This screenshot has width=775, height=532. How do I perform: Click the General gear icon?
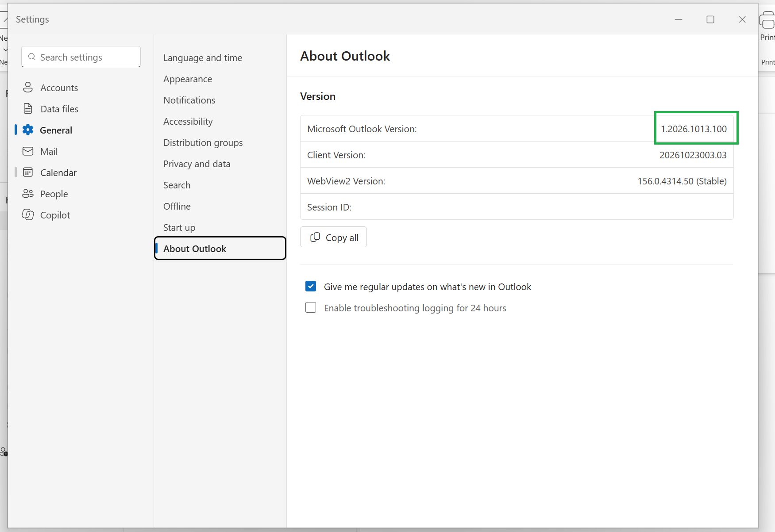(28, 130)
